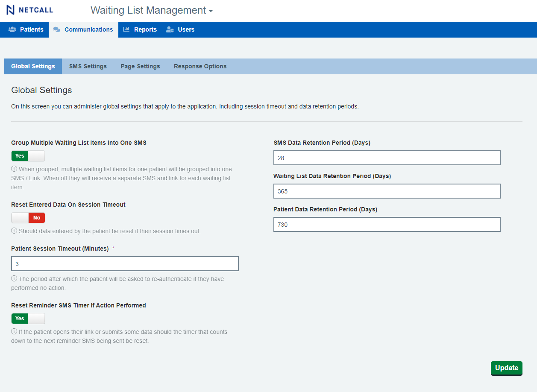Toggle Reset Reminder SMS Timer switch
Image resolution: width=537 pixels, height=392 pixels.
[28, 319]
